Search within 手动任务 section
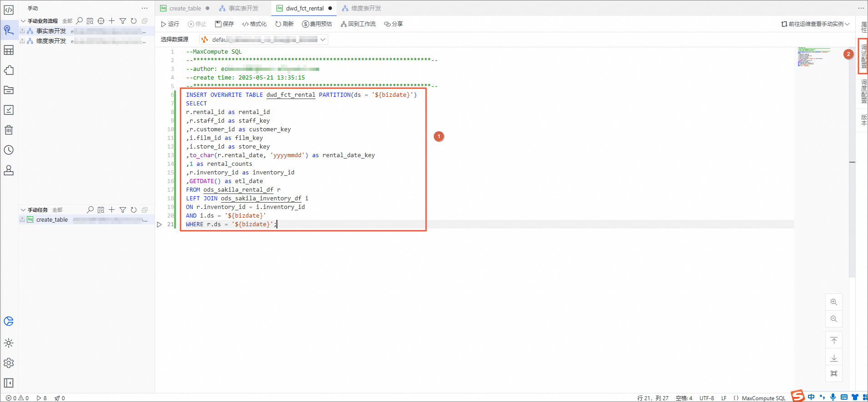Image resolution: width=868 pixels, height=402 pixels. (x=90, y=210)
